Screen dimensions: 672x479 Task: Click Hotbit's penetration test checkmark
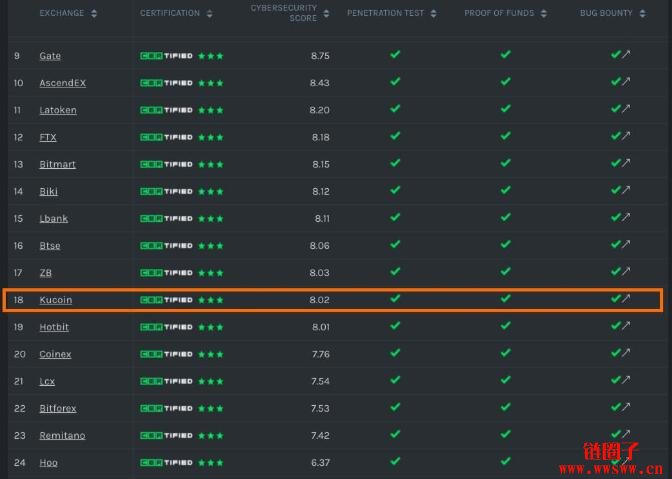coord(395,326)
